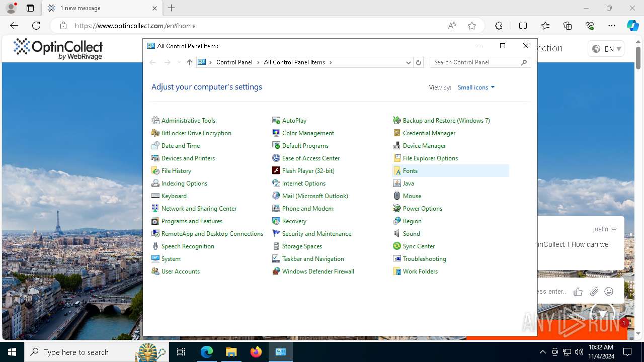644x362 pixels.
Task: Open Devices and Printers icon
Action: coord(155,158)
